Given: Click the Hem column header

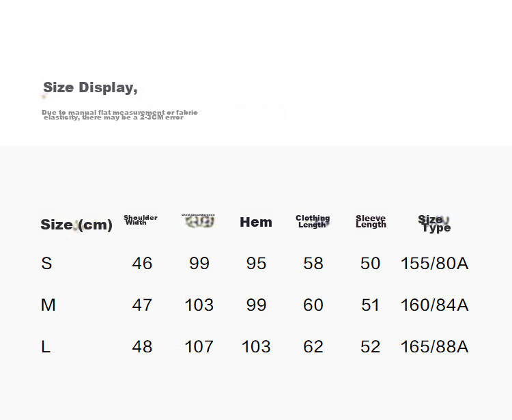Looking at the screenshot, I should pyautogui.click(x=256, y=222).
